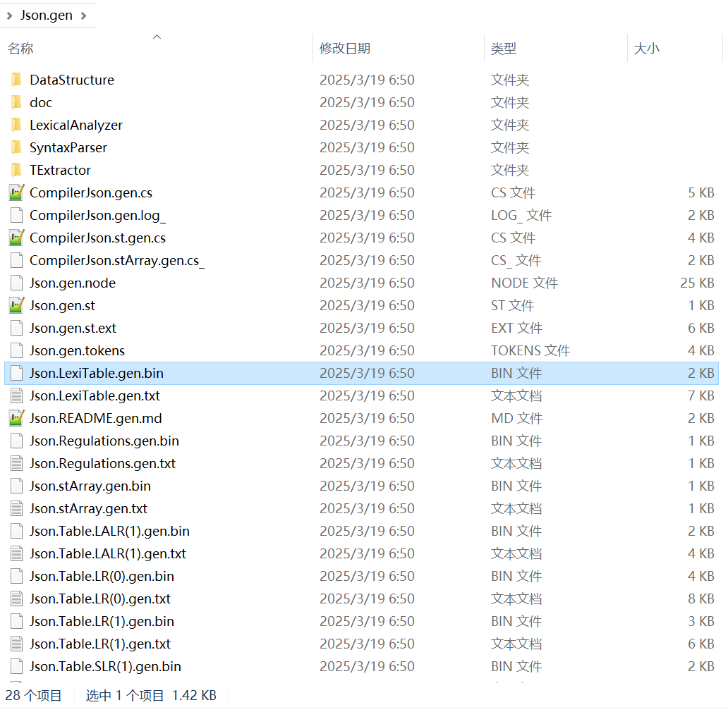Click the CompilerJson.gen.log_ file icon
This screenshot has width=728, height=712.
pos(16,215)
